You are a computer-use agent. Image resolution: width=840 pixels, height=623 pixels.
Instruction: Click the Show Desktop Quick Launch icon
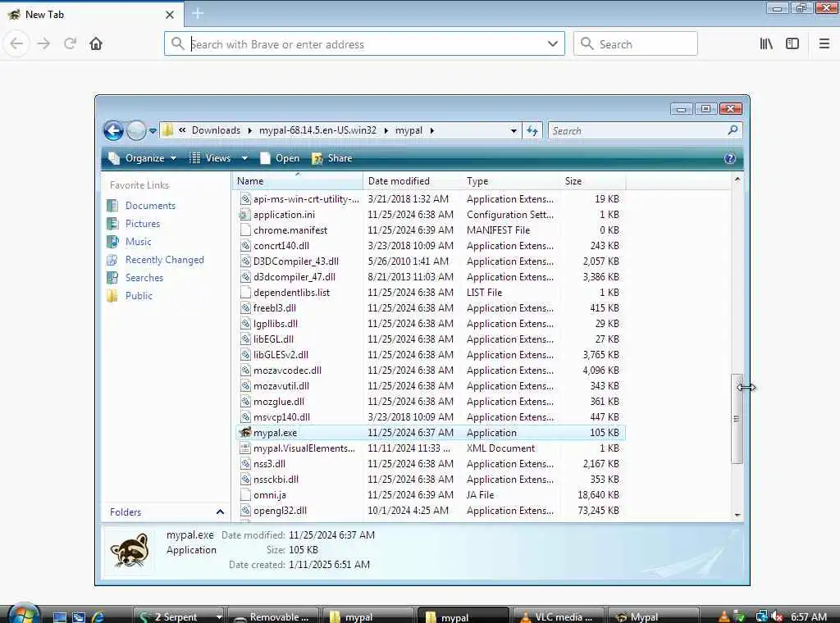(x=59, y=617)
